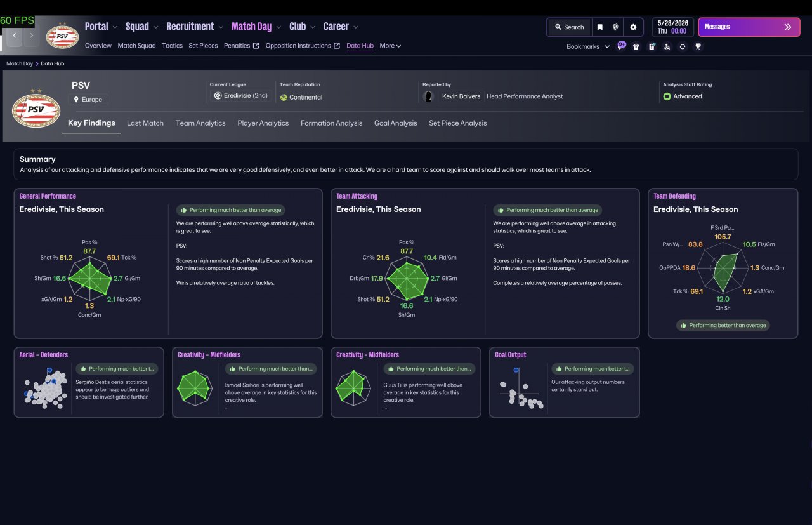Click the Eredivisie league logo icon
This screenshot has width=812, height=525.
(x=218, y=96)
